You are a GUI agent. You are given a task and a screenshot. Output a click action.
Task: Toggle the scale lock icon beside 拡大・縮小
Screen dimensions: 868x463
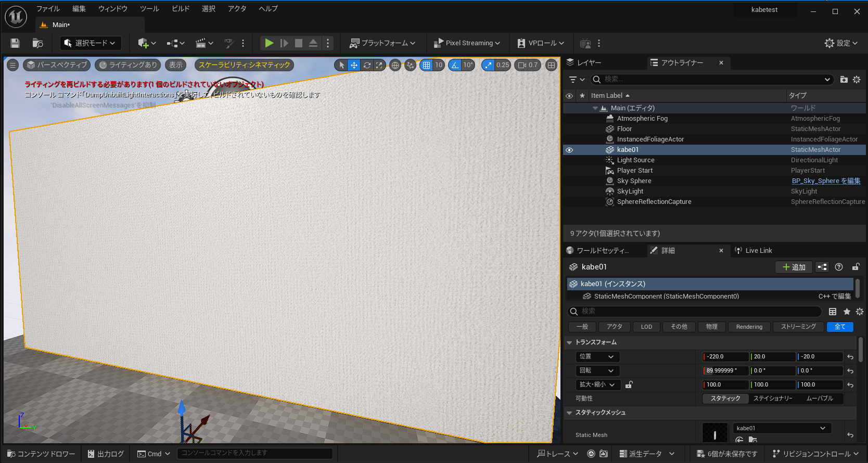point(629,385)
